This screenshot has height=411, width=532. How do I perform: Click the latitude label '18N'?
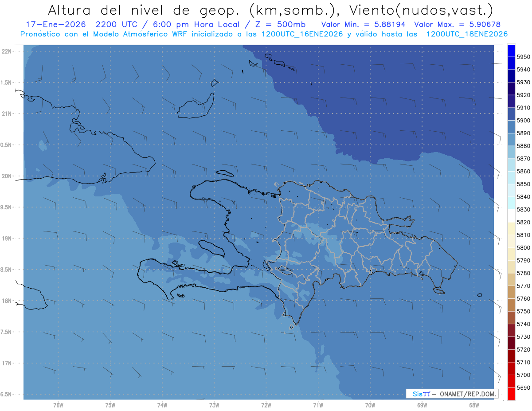[8, 301]
